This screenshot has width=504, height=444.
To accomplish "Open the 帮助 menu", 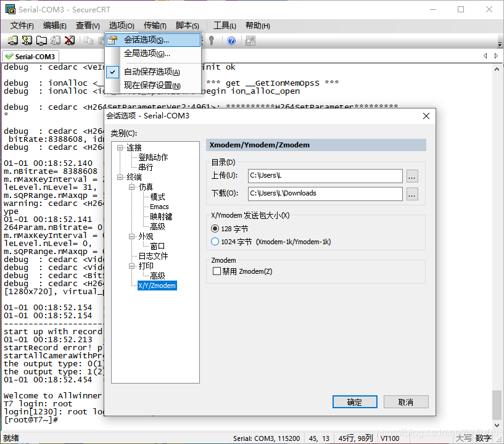I will click(x=258, y=26).
